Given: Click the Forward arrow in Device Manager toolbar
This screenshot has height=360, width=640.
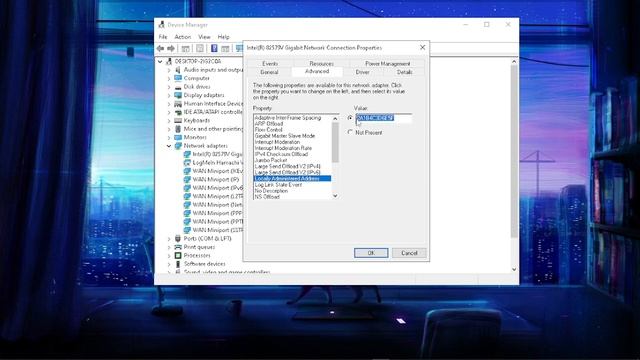Looking at the screenshot, I should click(171, 49).
